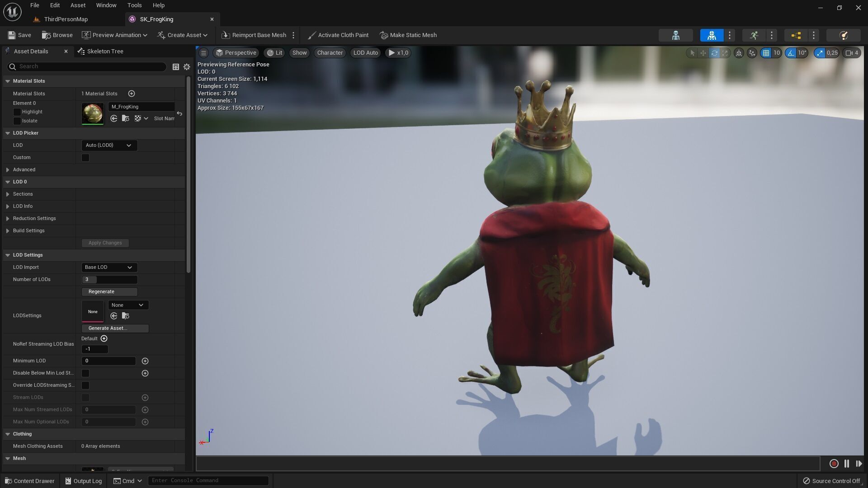868x488 pixels.
Task: Open the viewport hamburger options menu
Action: click(x=203, y=53)
